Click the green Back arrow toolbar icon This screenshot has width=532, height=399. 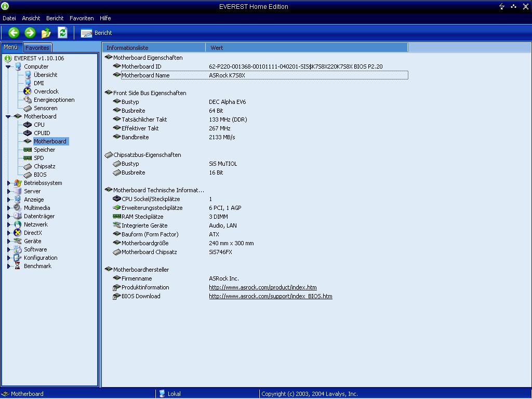point(14,33)
